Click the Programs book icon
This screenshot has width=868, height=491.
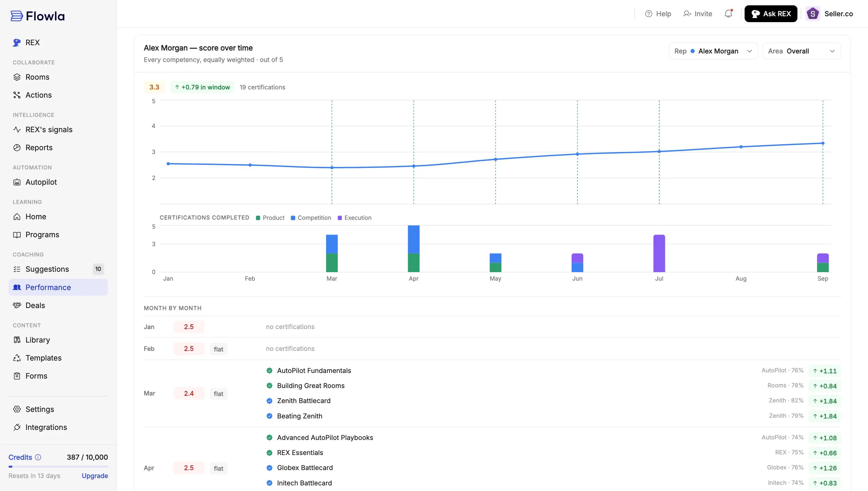click(17, 235)
